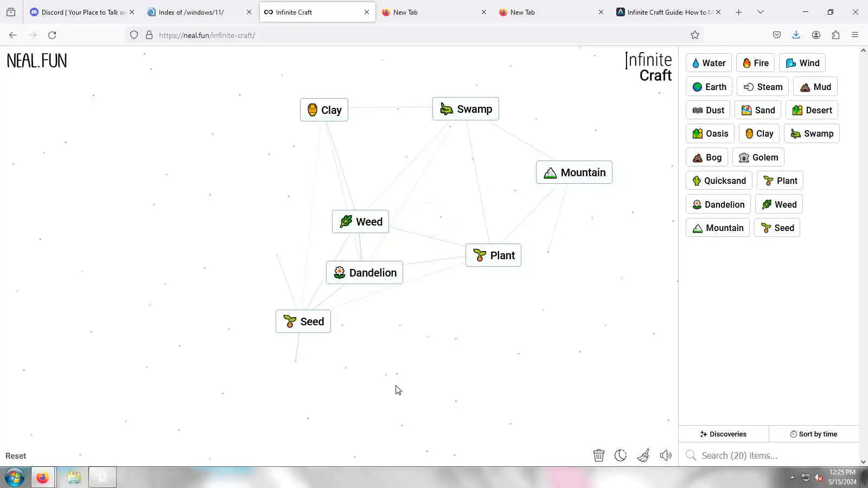This screenshot has width=868, height=488.
Task: Click the Dandelion tile on the canvas
Action: [365, 273]
